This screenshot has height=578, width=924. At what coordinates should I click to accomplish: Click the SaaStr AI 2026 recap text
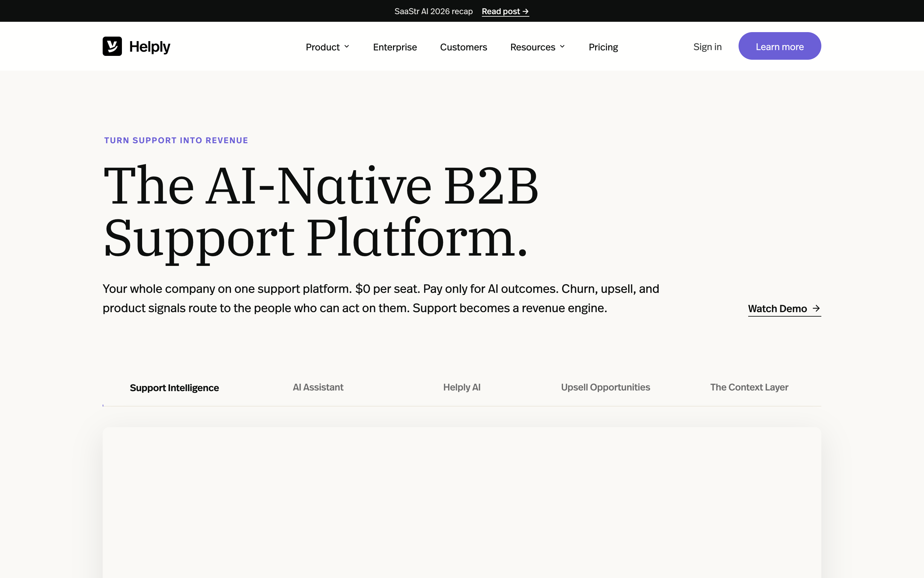433,12
